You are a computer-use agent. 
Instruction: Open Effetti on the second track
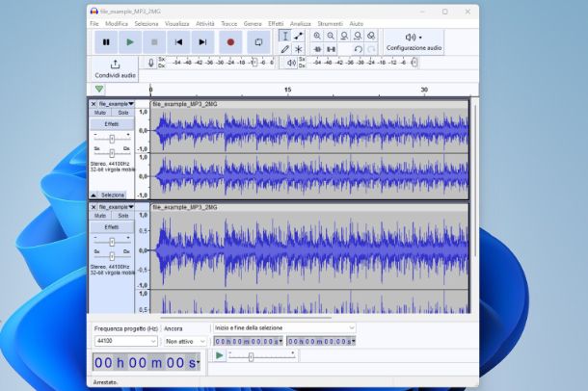tap(112, 227)
